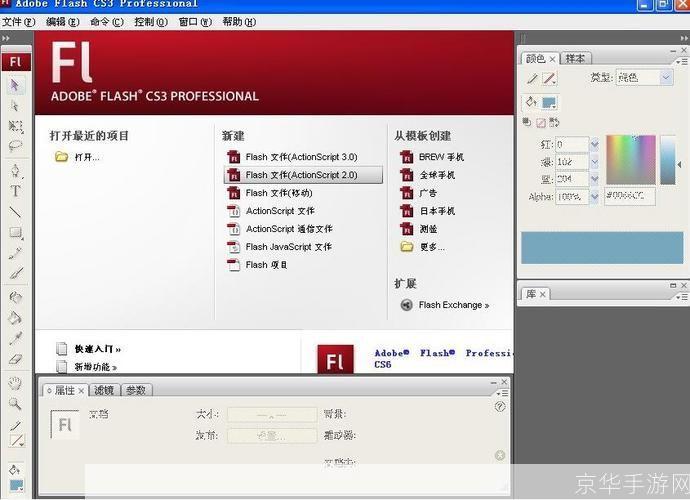Collapse the right panel dock to icons
The width and height of the screenshot is (690, 500).
click(684, 39)
